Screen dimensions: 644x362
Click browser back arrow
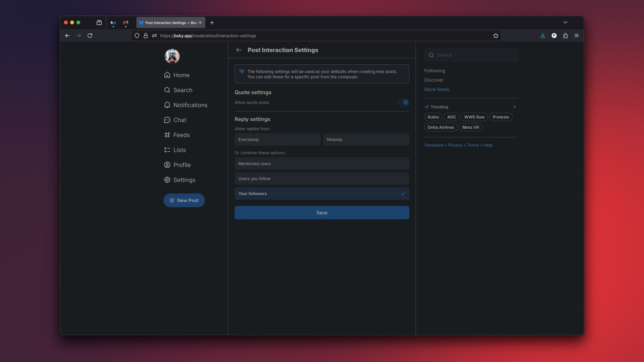(67, 36)
